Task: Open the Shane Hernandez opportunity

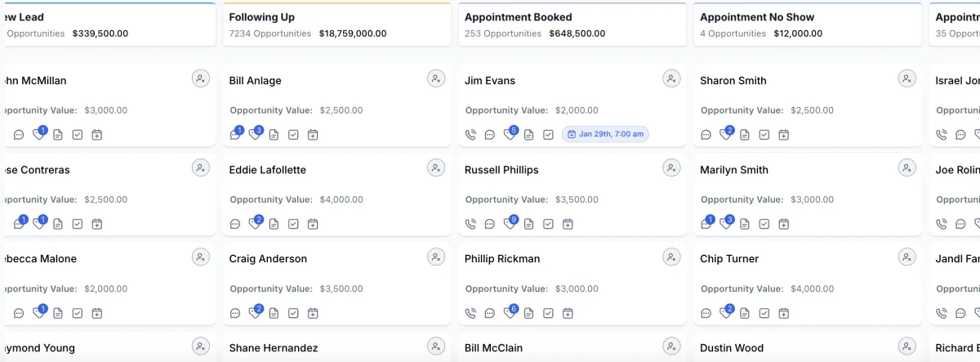Action: pyautogui.click(x=274, y=348)
